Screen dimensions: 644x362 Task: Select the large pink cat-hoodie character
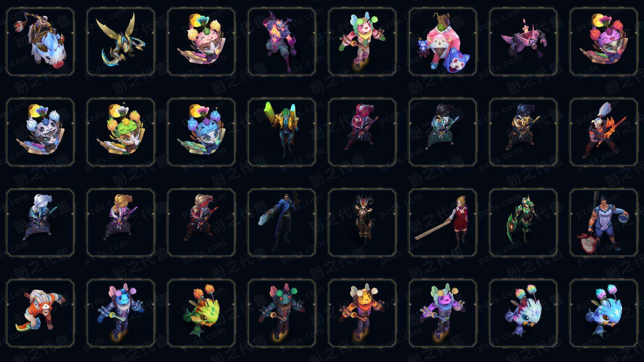pos(443,42)
